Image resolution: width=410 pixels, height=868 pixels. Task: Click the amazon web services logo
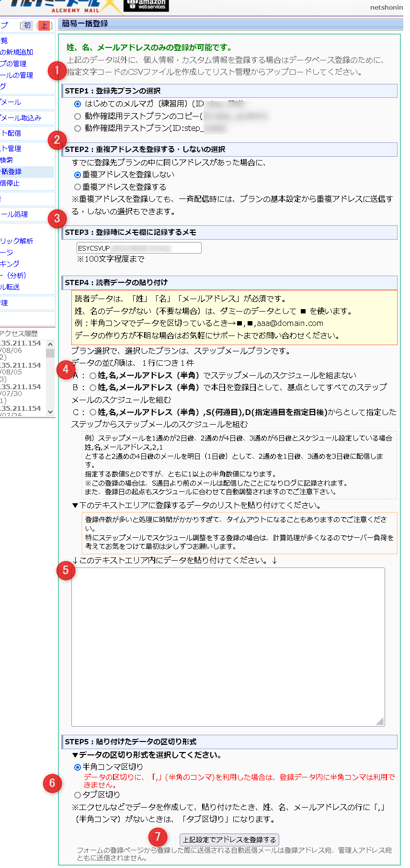(x=146, y=5)
